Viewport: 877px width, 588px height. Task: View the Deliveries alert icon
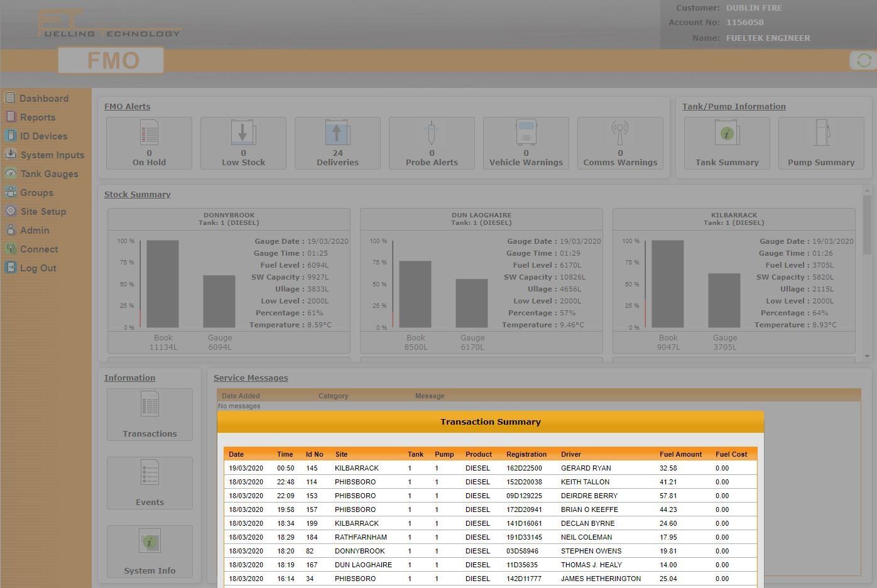pos(337,133)
